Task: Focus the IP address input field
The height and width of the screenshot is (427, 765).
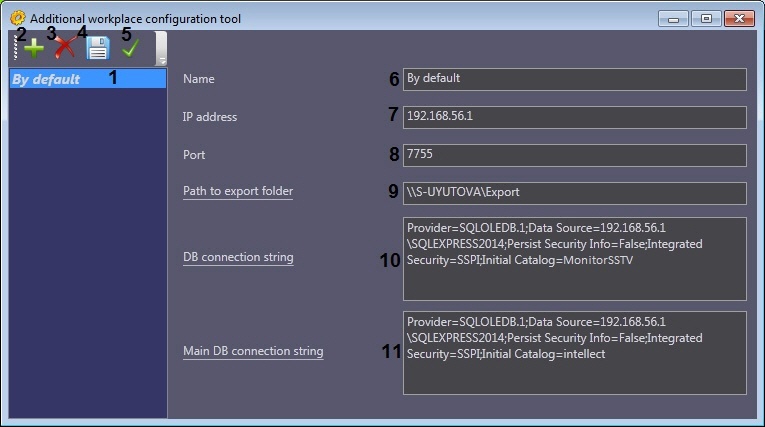Action: (574, 117)
